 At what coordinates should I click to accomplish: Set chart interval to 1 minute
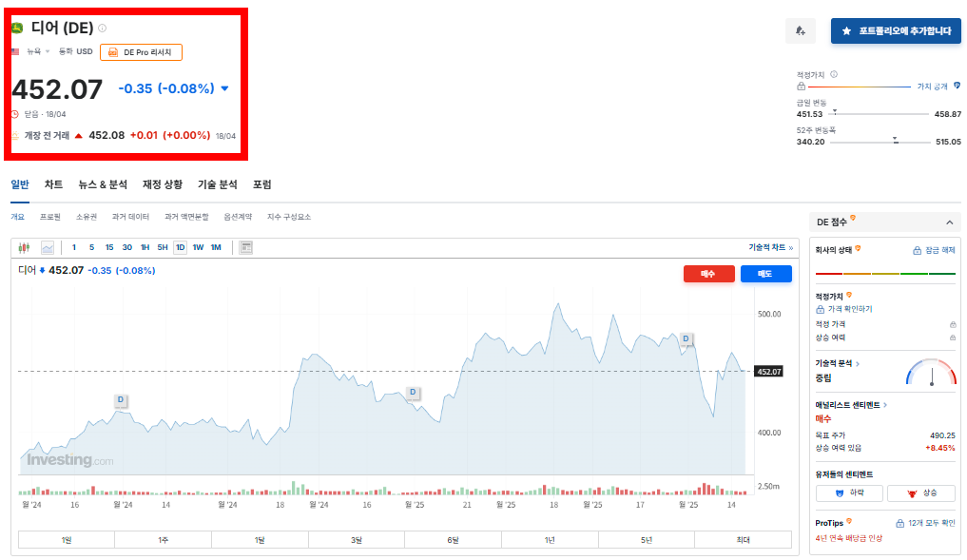tap(74, 247)
